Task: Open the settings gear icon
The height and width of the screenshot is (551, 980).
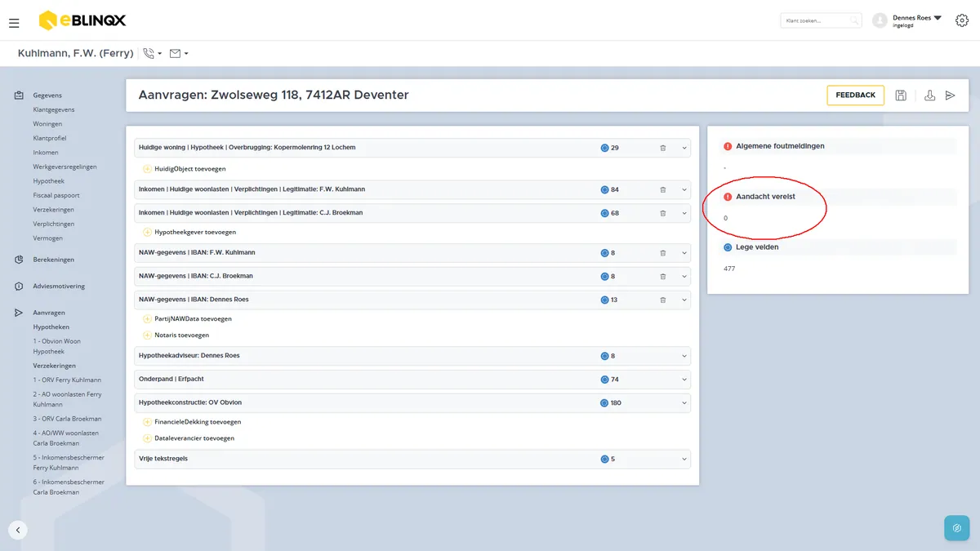Action: pyautogui.click(x=961, y=20)
